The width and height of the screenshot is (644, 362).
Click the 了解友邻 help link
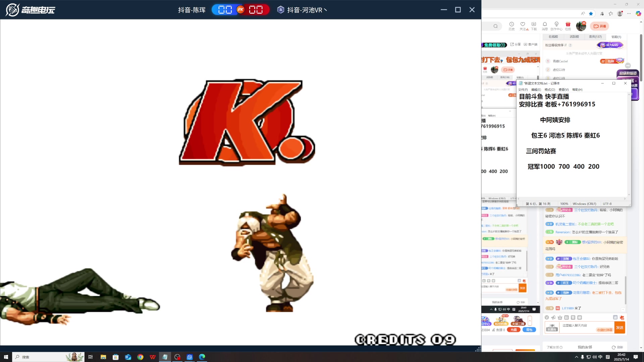click(x=554, y=347)
